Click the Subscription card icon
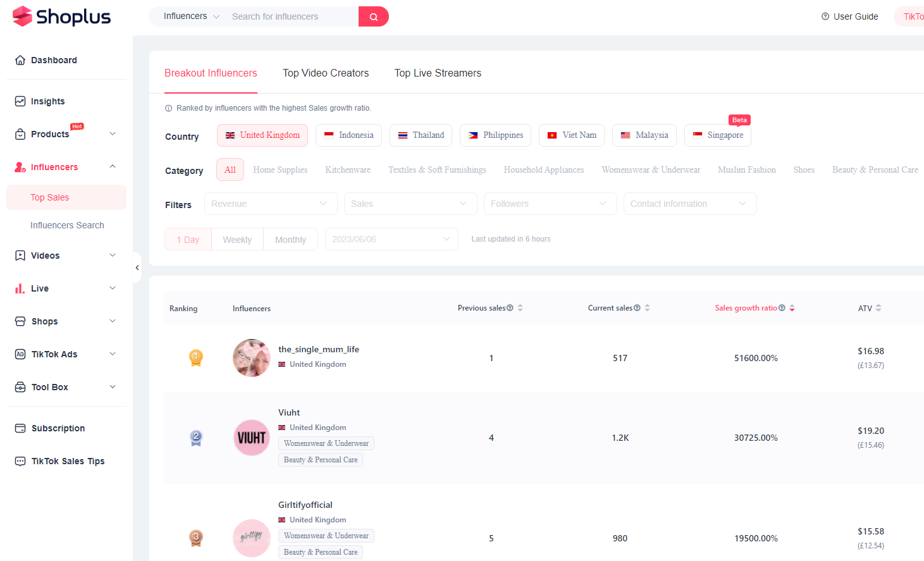 point(20,428)
